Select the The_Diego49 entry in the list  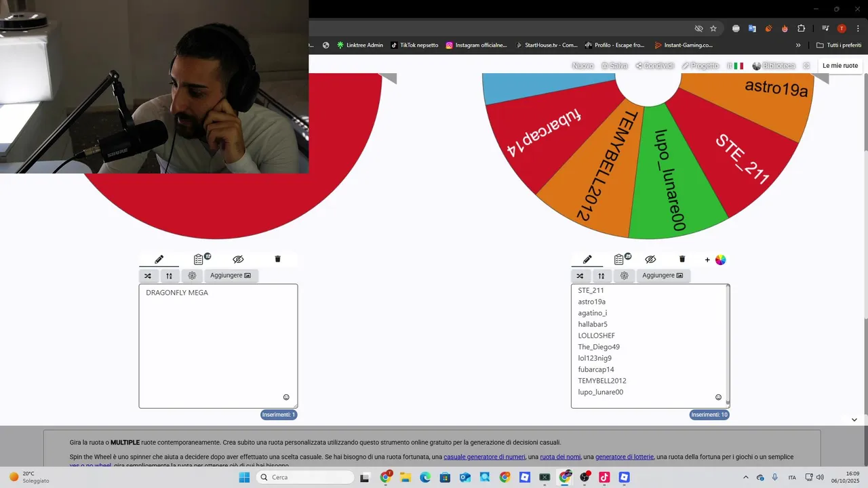coord(599,347)
